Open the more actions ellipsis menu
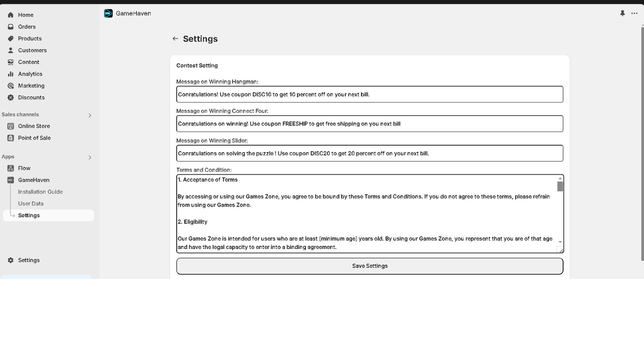 634,13
